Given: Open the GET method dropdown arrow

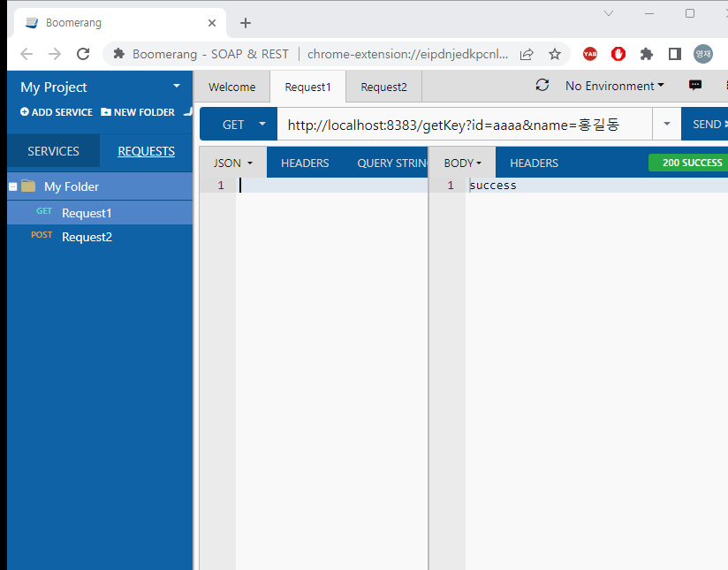Looking at the screenshot, I should [x=262, y=124].
